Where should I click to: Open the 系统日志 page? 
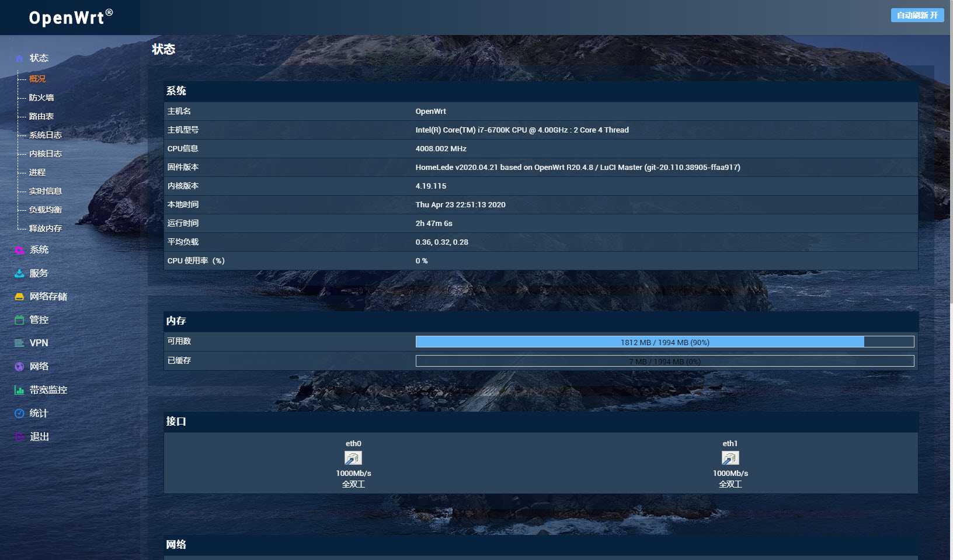[46, 135]
